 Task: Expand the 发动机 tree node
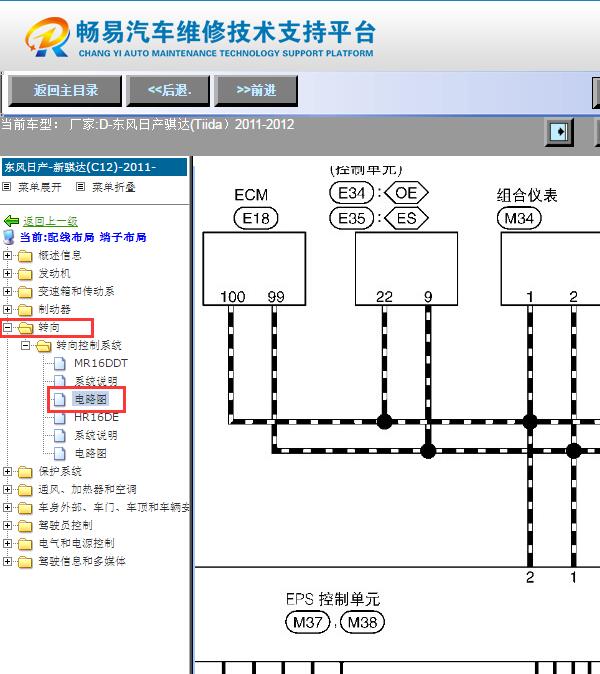point(7,273)
